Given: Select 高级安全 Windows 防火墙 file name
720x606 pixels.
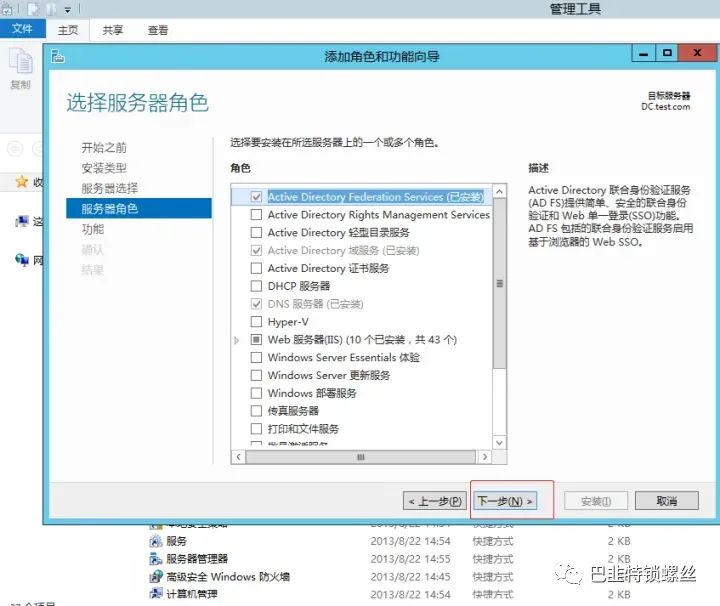Looking at the screenshot, I should click(228, 576).
